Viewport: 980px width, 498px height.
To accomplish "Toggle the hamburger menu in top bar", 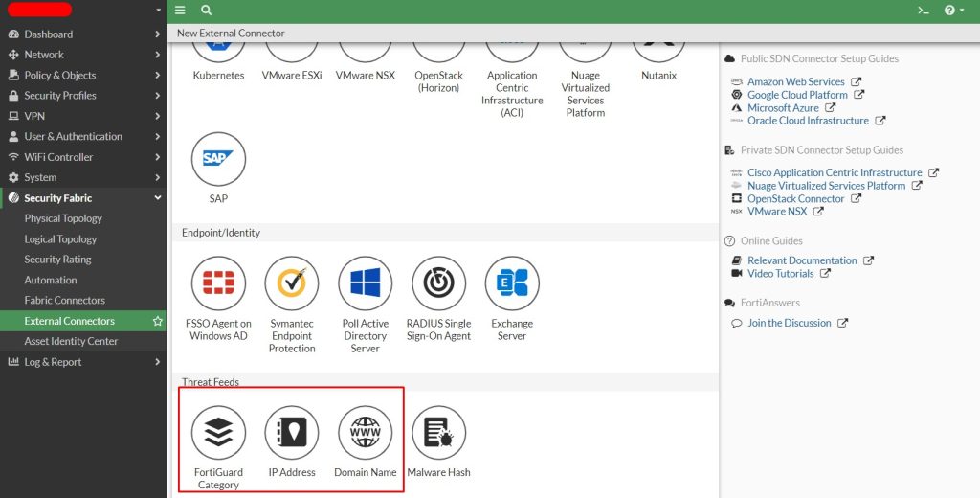I will point(180,11).
